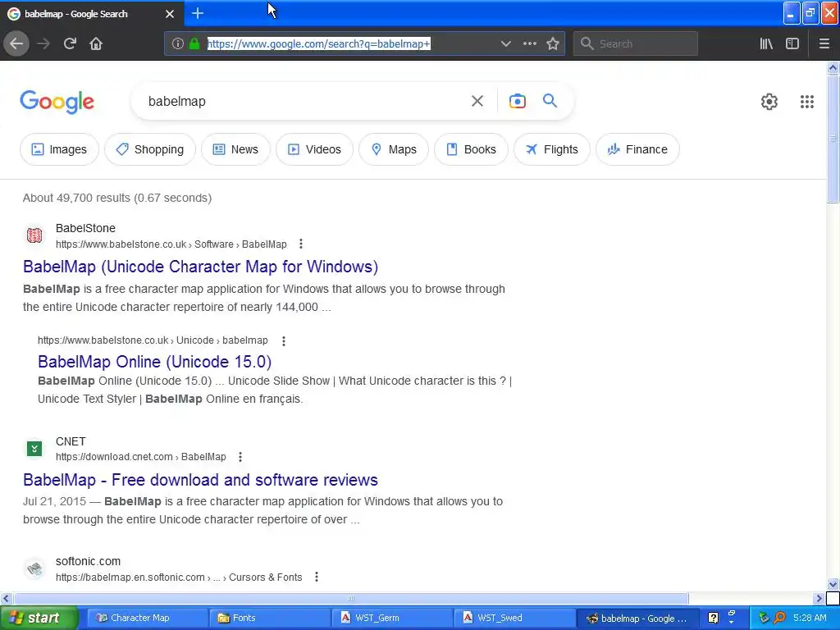The width and height of the screenshot is (840, 630).
Task: Click the softonic.com site favicon
Action: pyautogui.click(x=34, y=568)
